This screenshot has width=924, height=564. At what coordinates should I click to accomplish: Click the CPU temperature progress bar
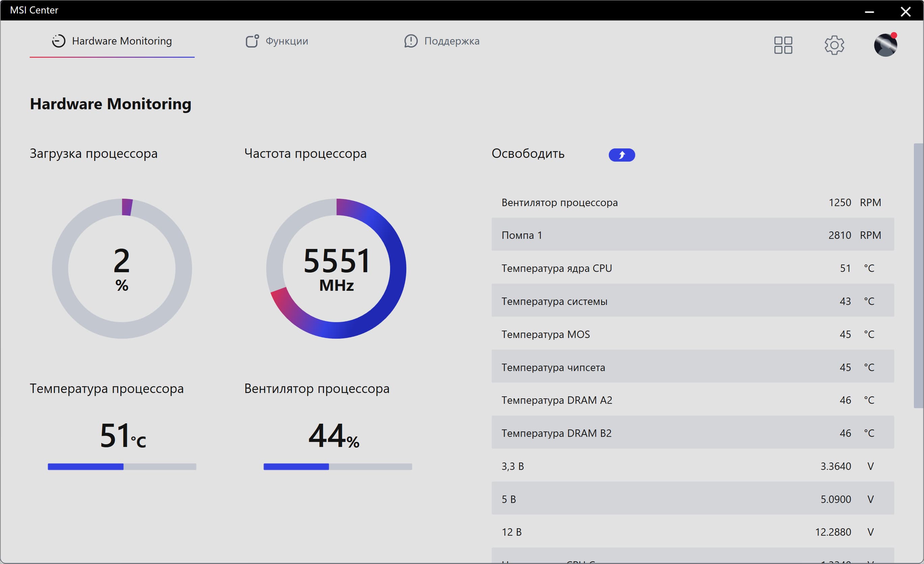122,467
